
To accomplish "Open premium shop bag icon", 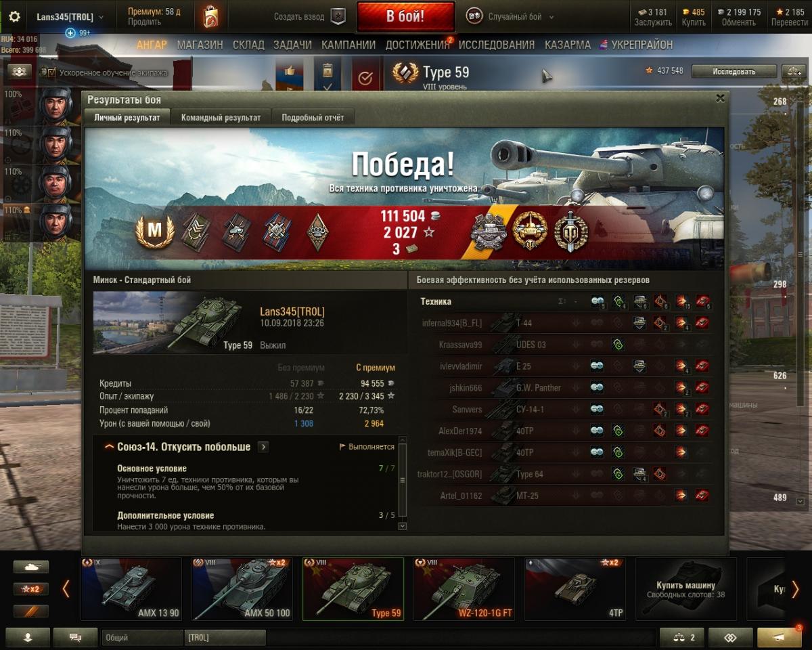I will point(210,16).
